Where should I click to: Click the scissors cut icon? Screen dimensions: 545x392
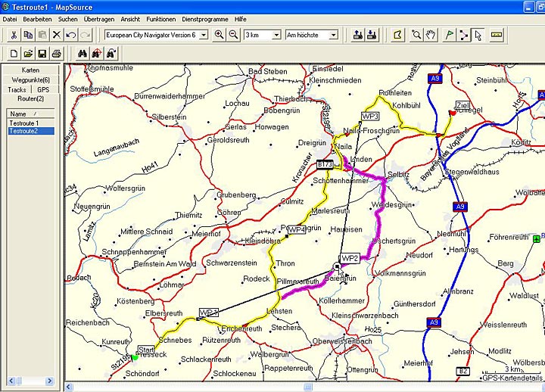click(14, 35)
